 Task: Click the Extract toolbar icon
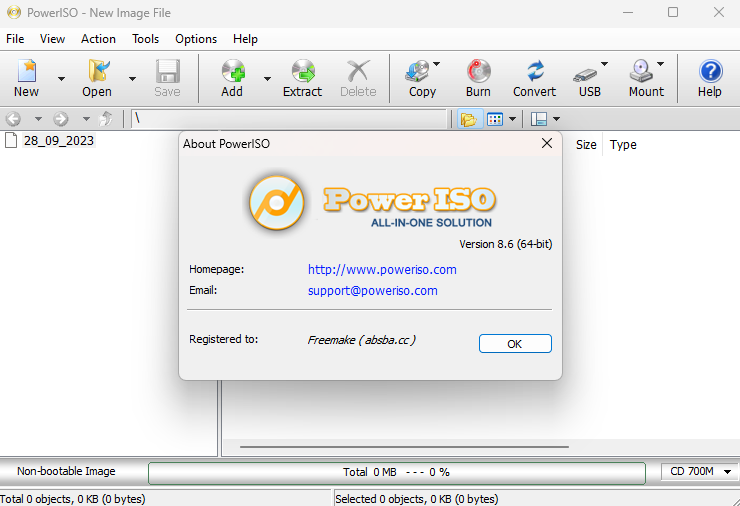[x=303, y=71]
